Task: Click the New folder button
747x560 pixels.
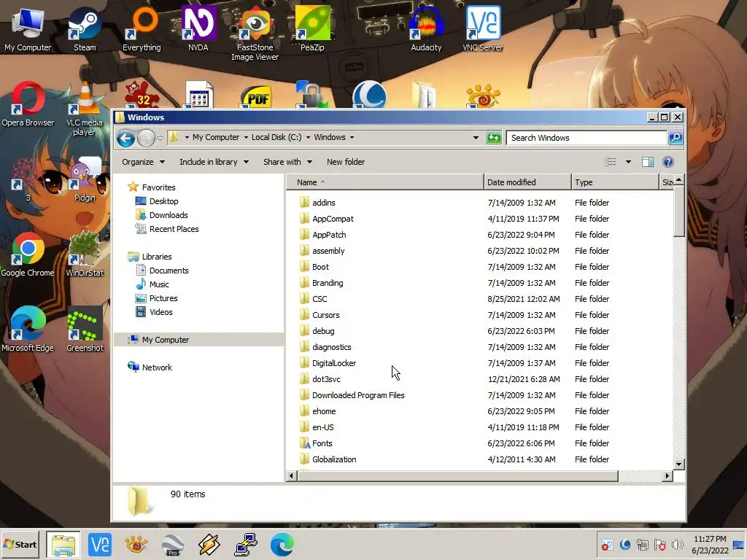Action: pos(345,162)
